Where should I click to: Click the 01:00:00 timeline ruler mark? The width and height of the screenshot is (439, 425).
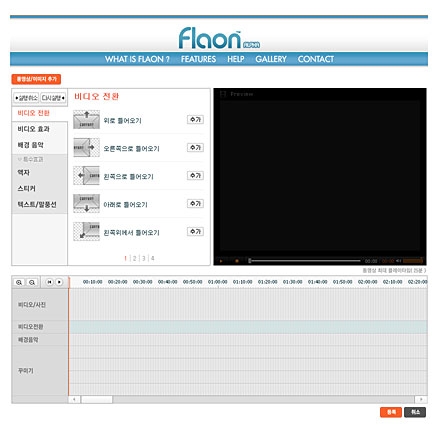coord(218,282)
